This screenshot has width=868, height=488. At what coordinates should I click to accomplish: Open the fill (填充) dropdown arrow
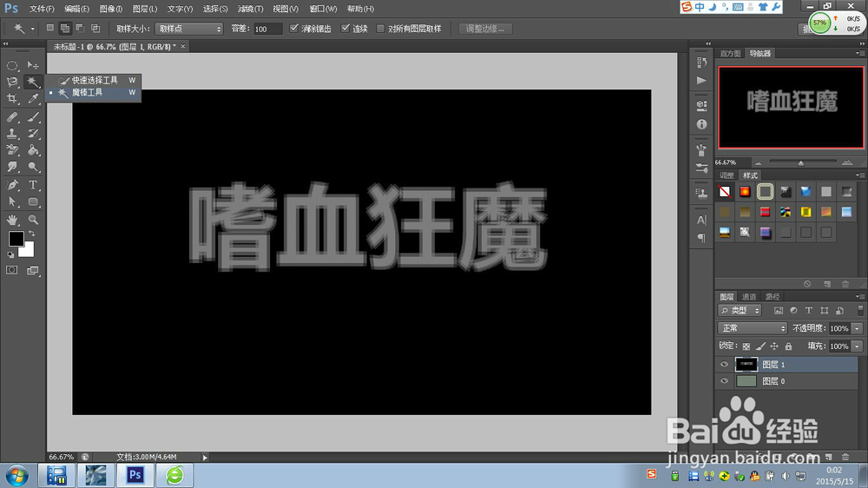click(x=857, y=346)
